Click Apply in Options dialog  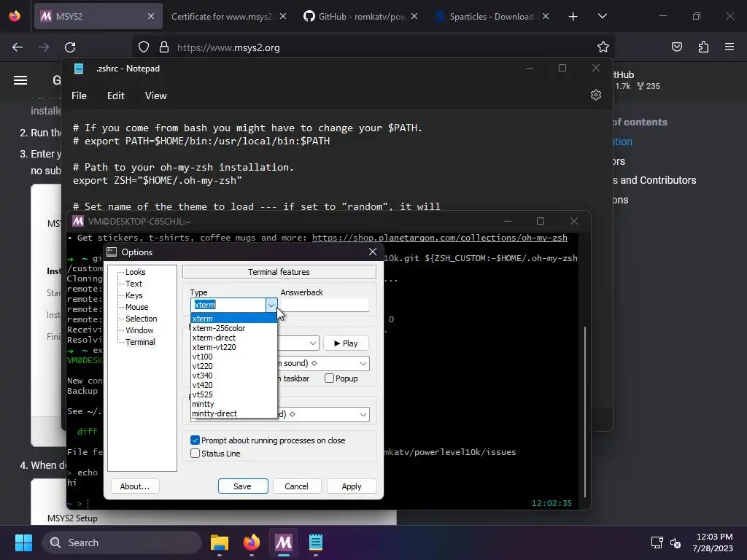pyautogui.click(x=352, y=486)
